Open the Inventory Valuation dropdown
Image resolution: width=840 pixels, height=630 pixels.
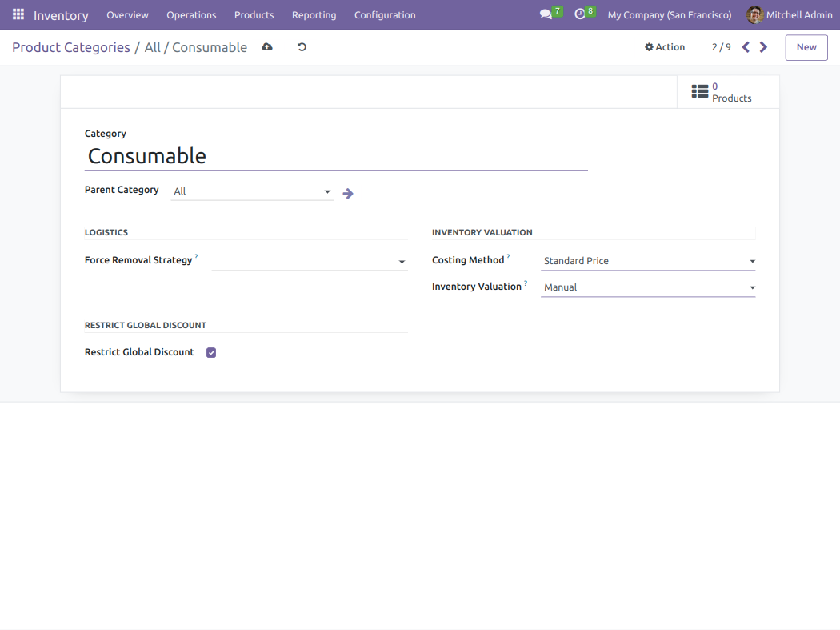[x=752, y=287]
